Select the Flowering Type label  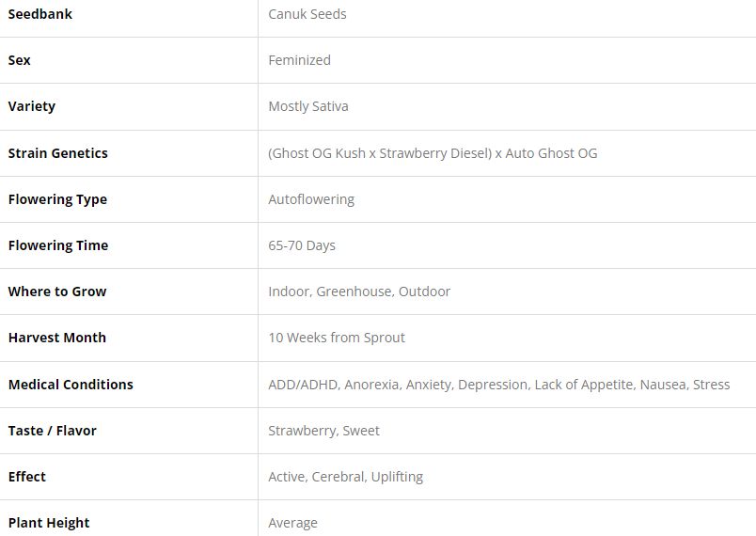pyautogui.click(x=57, y=199)
